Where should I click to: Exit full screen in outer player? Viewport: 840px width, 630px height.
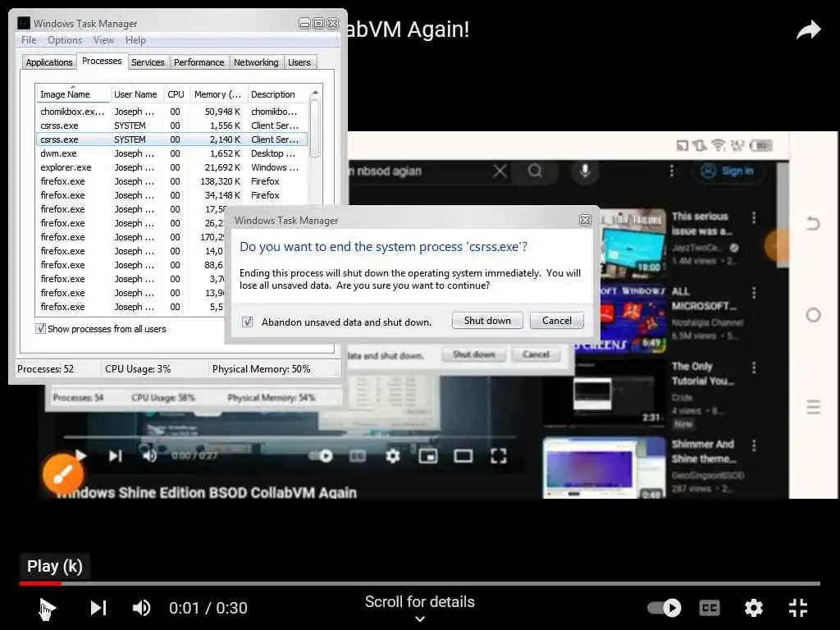pos(797,608)
